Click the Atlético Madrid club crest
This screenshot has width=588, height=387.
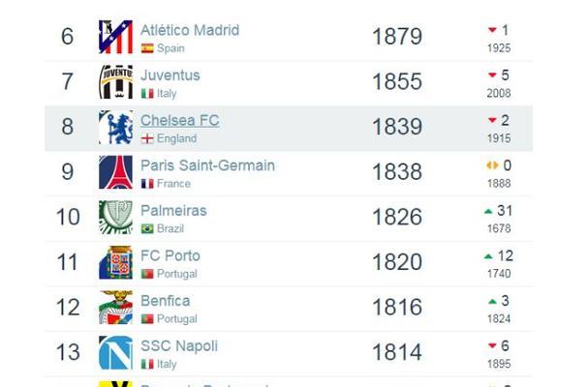[x=115, y=37]
